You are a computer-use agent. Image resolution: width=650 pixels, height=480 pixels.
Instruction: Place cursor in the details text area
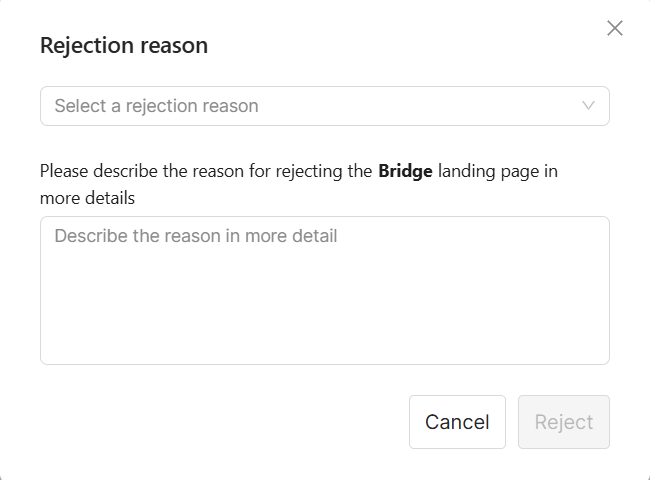point(324,290)
